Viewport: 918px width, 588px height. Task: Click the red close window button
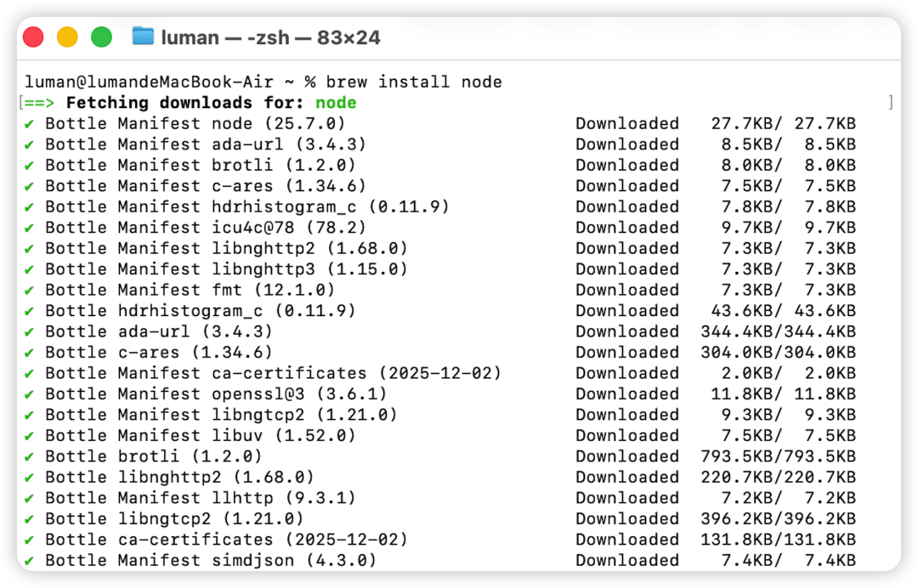pyautogui.click(x=33, y=37)
